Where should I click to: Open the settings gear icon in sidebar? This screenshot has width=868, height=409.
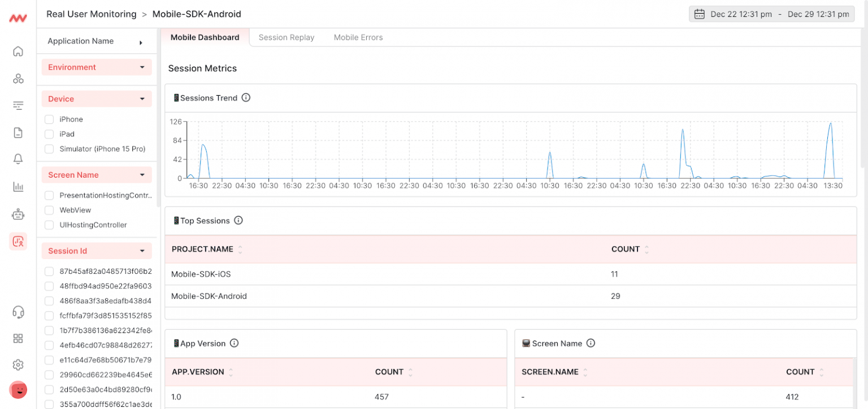18,364
